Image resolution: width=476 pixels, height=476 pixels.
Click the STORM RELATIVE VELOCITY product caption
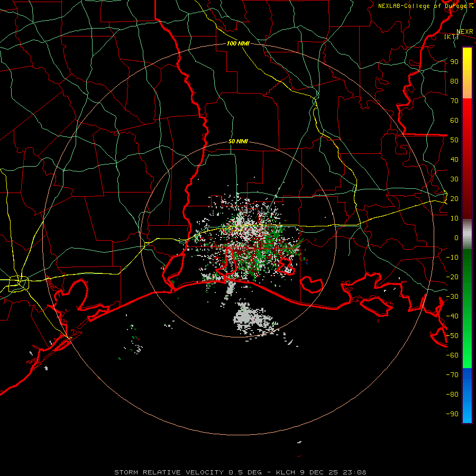click(240, 472)
